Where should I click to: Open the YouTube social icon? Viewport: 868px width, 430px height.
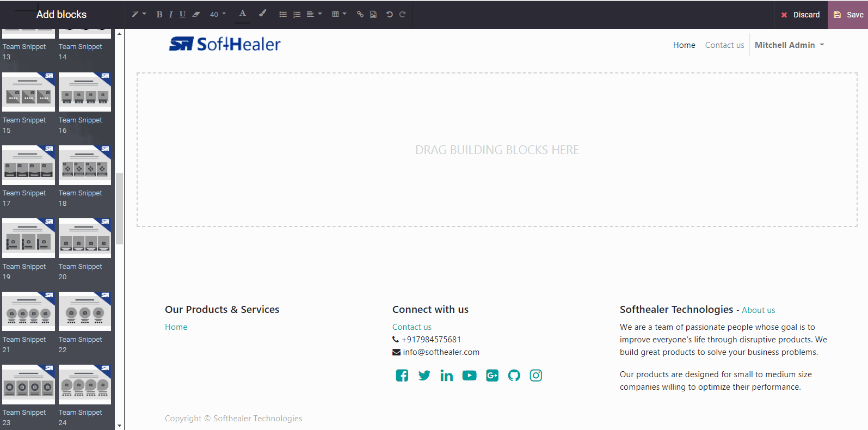pos(469,376)
